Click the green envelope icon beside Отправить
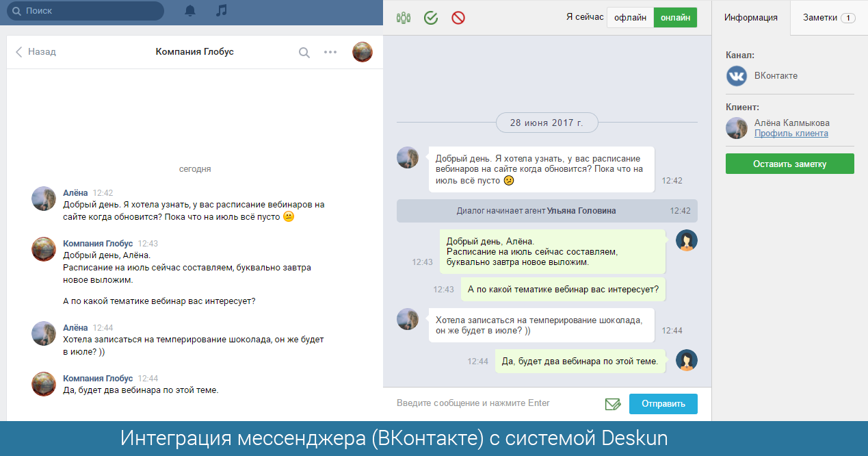The width and height of the screenshot is (868, 456). [x=613, y=404]
